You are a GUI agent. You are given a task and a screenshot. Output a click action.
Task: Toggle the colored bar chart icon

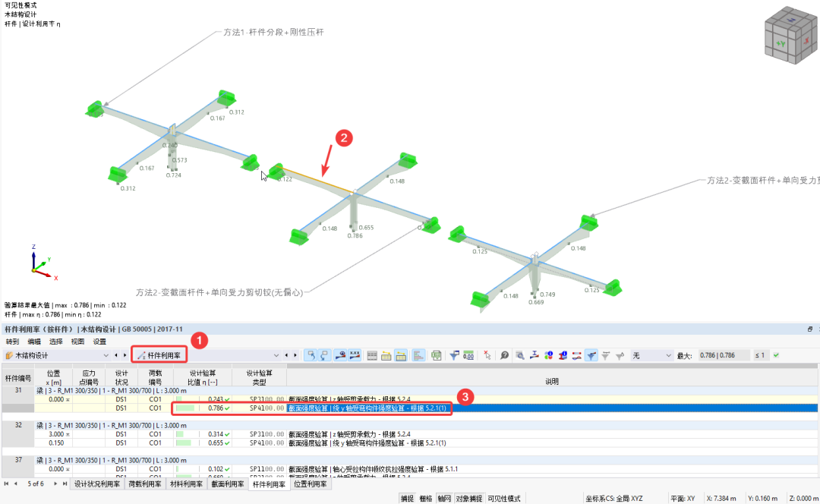(418, 355)
